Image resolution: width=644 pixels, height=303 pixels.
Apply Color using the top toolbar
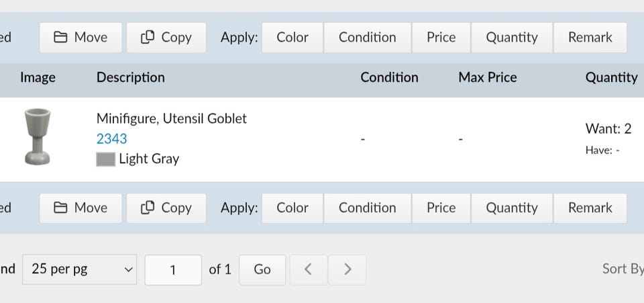[292, 38]
